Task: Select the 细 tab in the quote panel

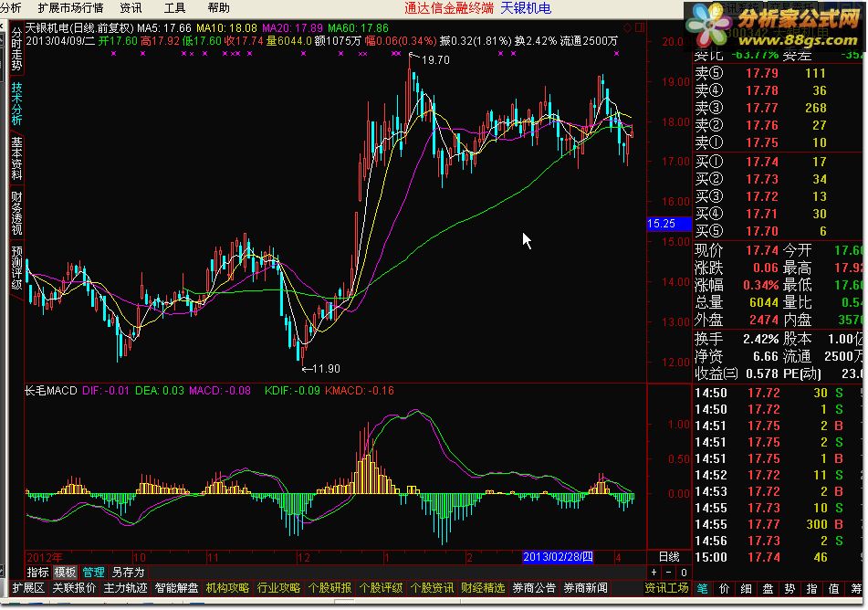Action: [747, 589]
